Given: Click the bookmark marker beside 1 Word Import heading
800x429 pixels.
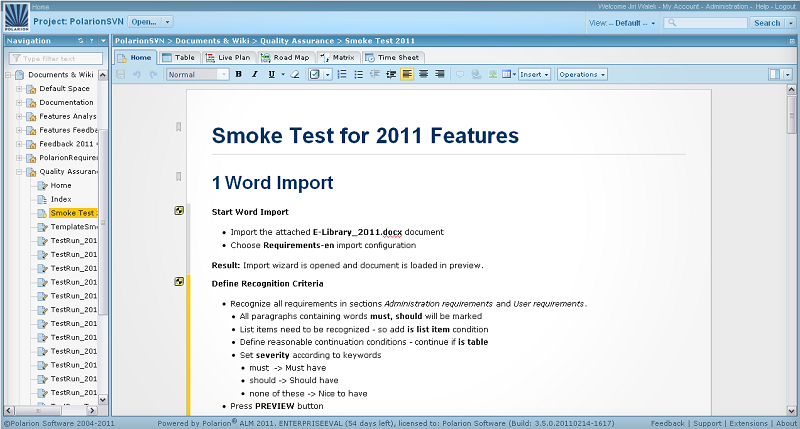Looking at the screenshot, I should pyautogui.click(x=179, y=176).
